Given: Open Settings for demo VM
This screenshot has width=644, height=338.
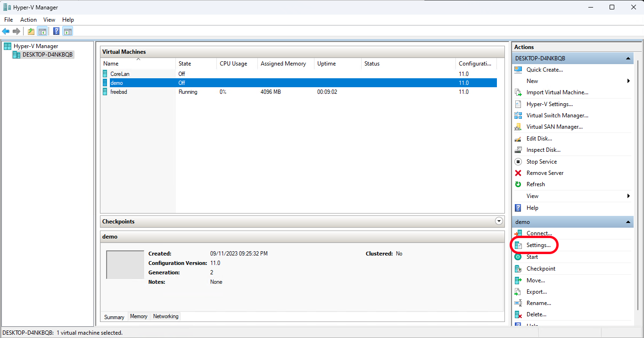Looking at the screenshot, I should point(538,245).
